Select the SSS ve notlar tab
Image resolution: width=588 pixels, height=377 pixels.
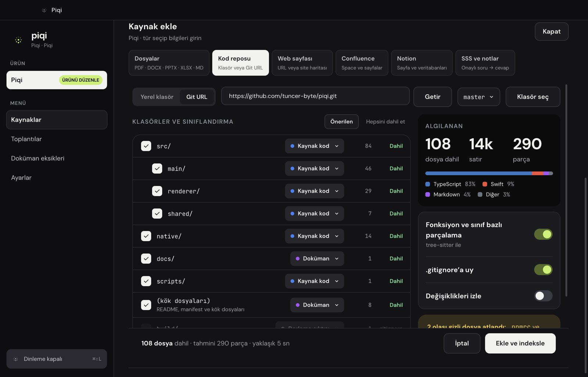[485, 63]
